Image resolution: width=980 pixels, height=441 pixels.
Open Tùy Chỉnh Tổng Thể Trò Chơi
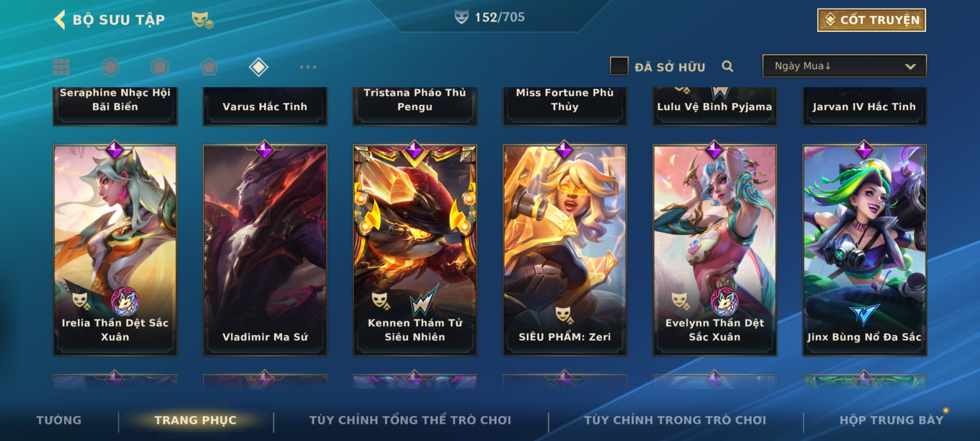pyautogui.click(x=410, y=420)
